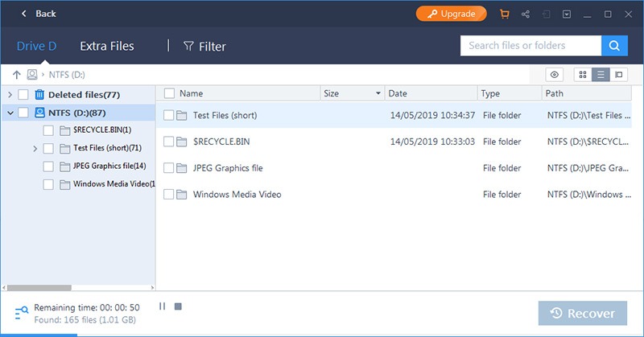Click the share icon in title bar
Screen dimensions: 644x337
tap(526, 14)
